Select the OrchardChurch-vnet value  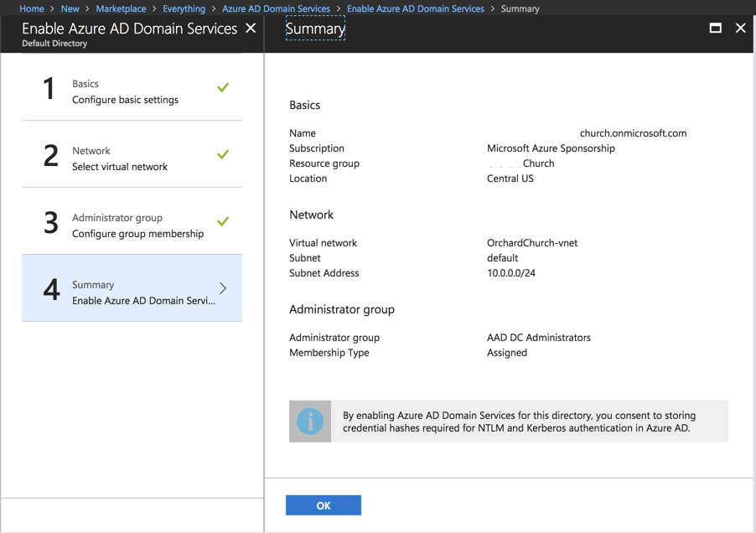tap(532, 243)
